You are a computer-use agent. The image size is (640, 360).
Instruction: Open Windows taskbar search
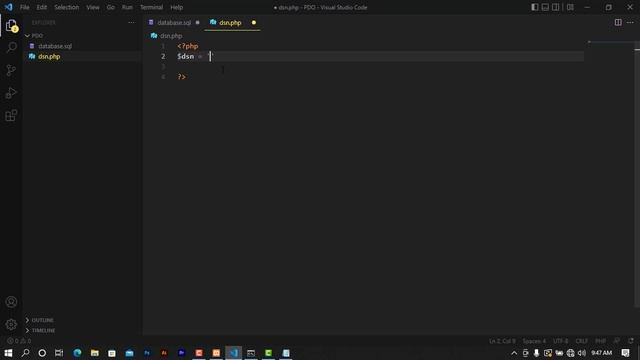(25, 353)
